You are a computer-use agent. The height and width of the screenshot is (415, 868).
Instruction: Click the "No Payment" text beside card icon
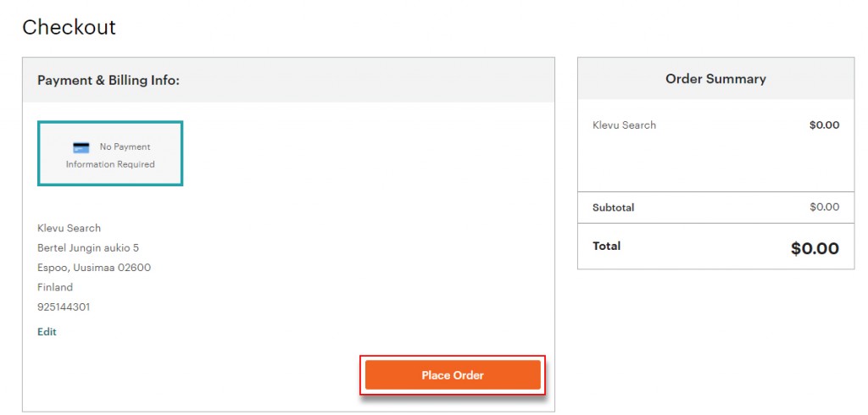click(x=125, y=147)
